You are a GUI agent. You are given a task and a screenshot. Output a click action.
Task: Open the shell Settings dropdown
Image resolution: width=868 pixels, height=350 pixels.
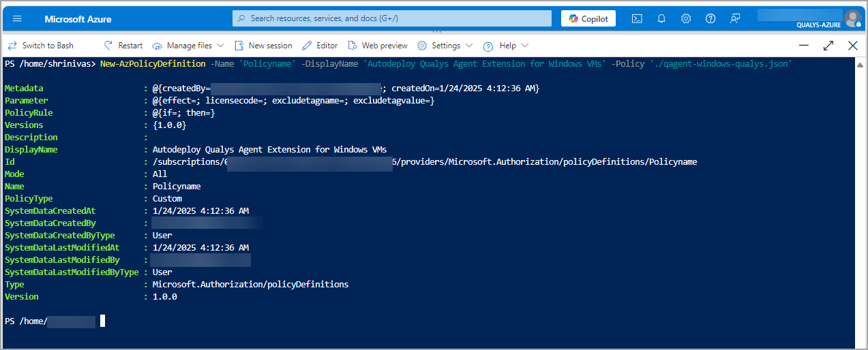pos(445,46)
